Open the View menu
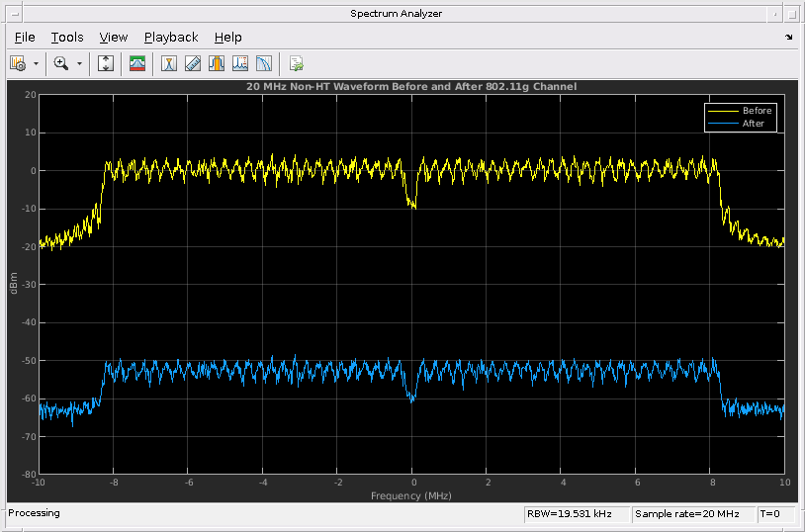 (114, 37)
